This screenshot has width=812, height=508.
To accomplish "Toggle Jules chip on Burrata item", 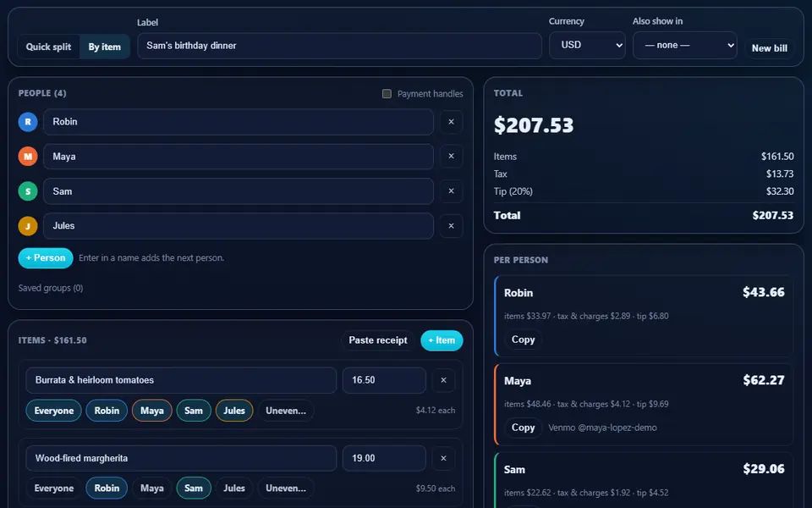I will (x=234, y=411).
